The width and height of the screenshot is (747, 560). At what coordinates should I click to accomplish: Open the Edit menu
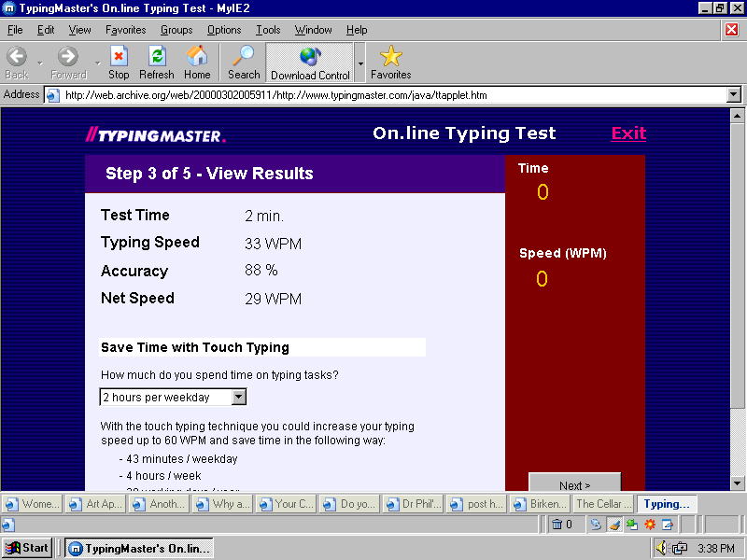tap(46, 30)
